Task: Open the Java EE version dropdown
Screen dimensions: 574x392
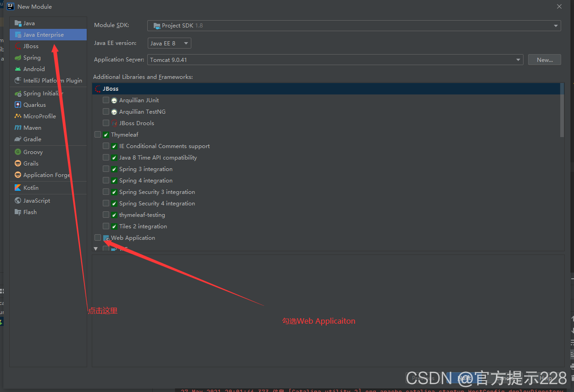Action: click(169, 43)
